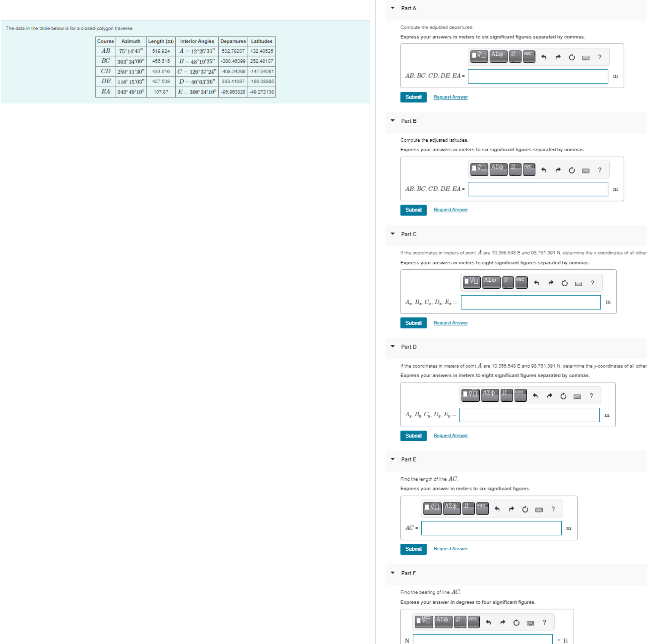Submit the line AC length in Part E
647x644 pixels.
pos(413,549)
